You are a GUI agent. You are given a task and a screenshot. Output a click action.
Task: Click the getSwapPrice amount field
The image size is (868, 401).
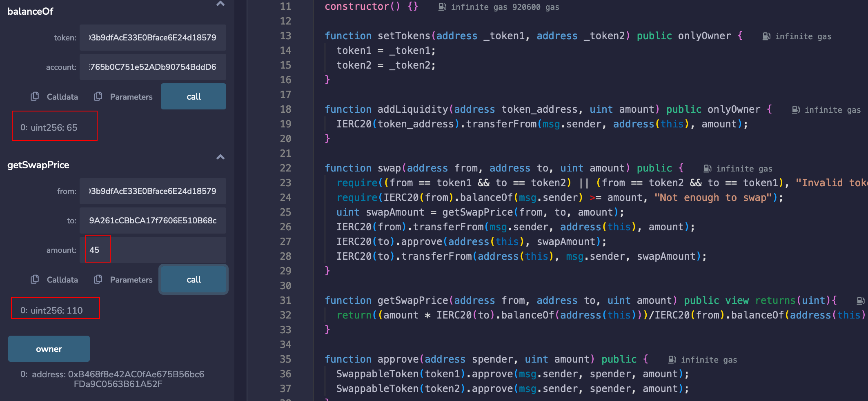(153, 250)
